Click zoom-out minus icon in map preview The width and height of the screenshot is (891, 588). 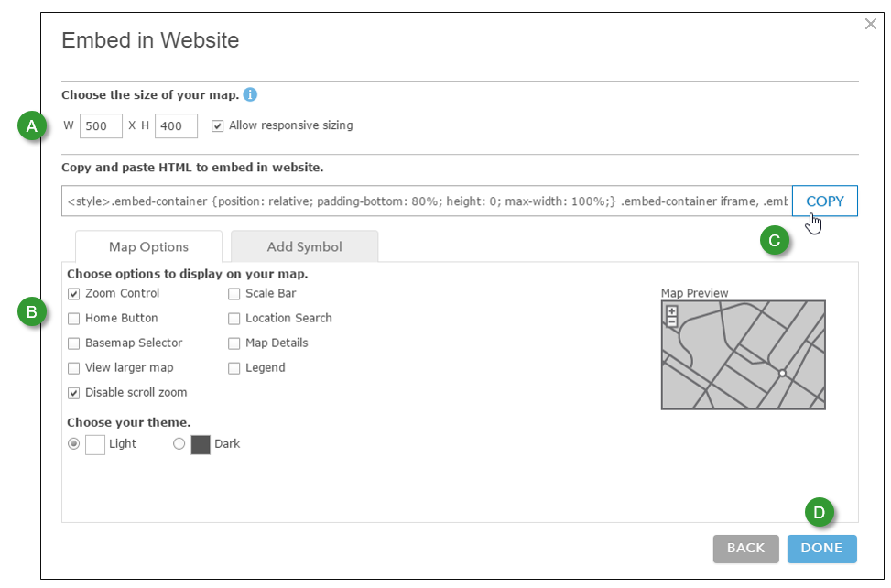672,321
